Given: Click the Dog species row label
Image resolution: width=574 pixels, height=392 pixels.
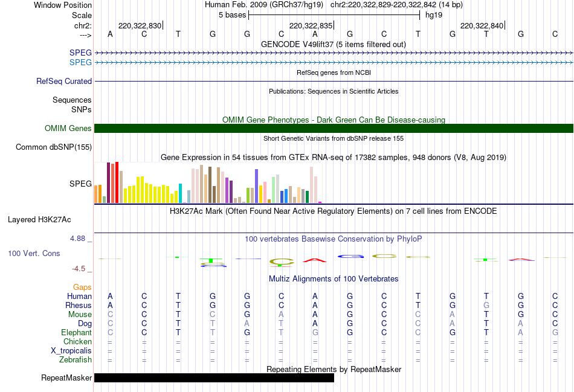Looking at the screenshot, I should point(85,324).
